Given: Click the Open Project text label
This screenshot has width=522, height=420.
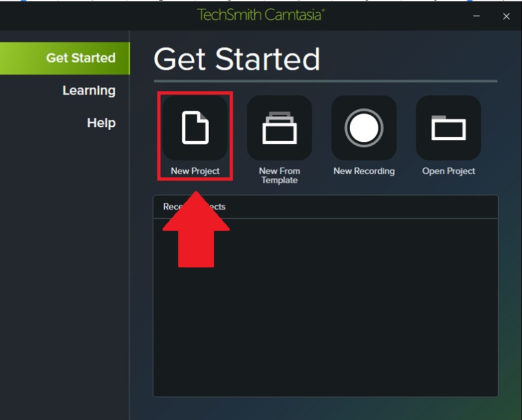Looking at the screenshot, I should pos(448,171).
